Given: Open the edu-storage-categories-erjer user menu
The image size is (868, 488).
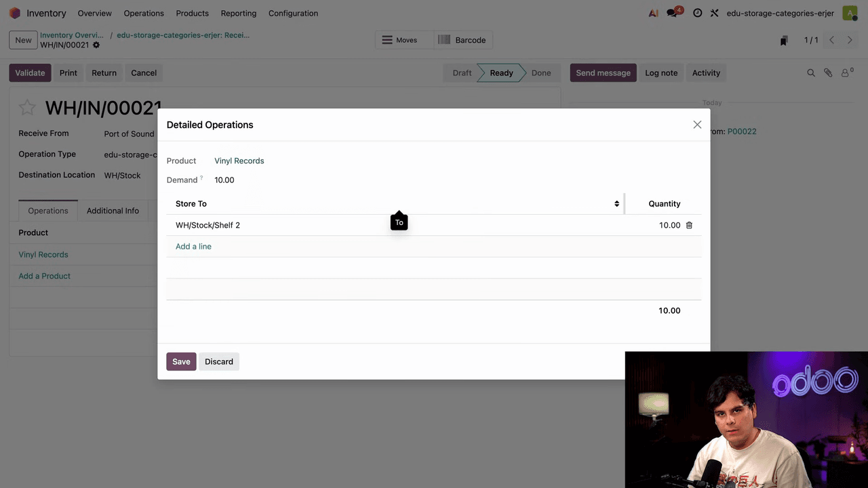Looking at the screenshot, I should point(780,13).
